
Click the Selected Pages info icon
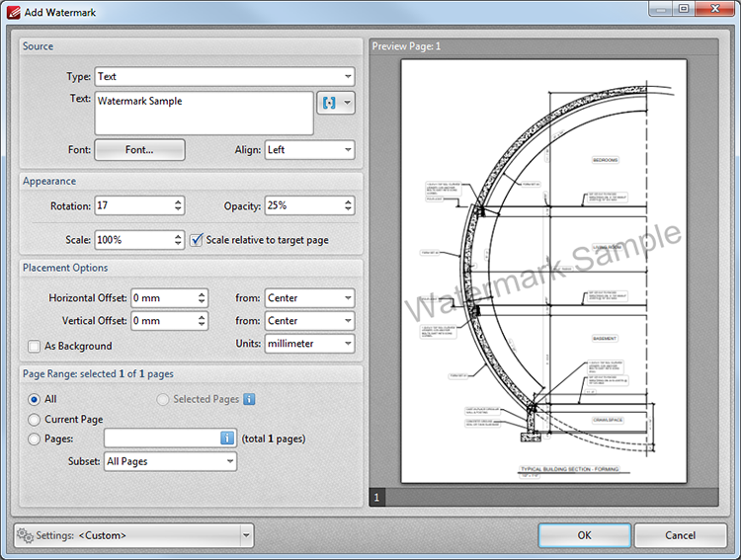(249, 399)
